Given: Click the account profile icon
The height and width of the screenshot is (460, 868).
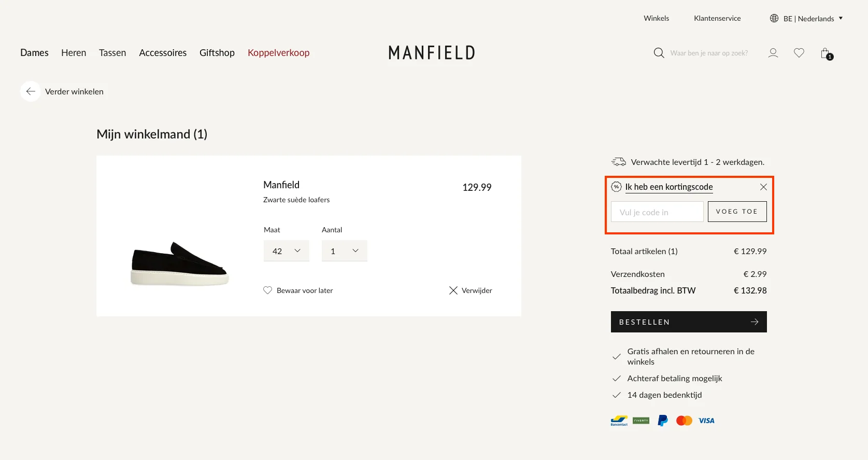Looking at the screenshot, I should (773, 52).
